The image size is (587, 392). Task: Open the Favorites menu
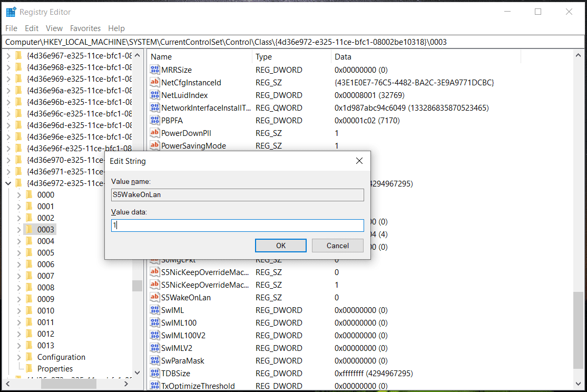(x=85, y=28)
